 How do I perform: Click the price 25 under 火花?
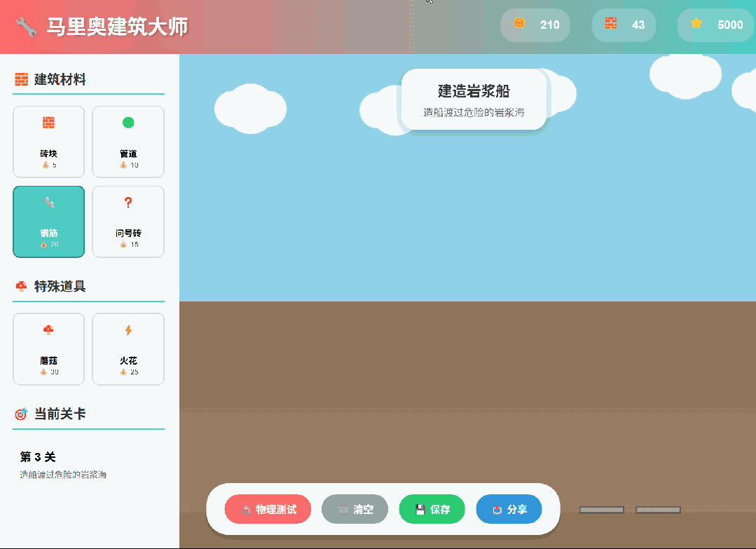135,372
